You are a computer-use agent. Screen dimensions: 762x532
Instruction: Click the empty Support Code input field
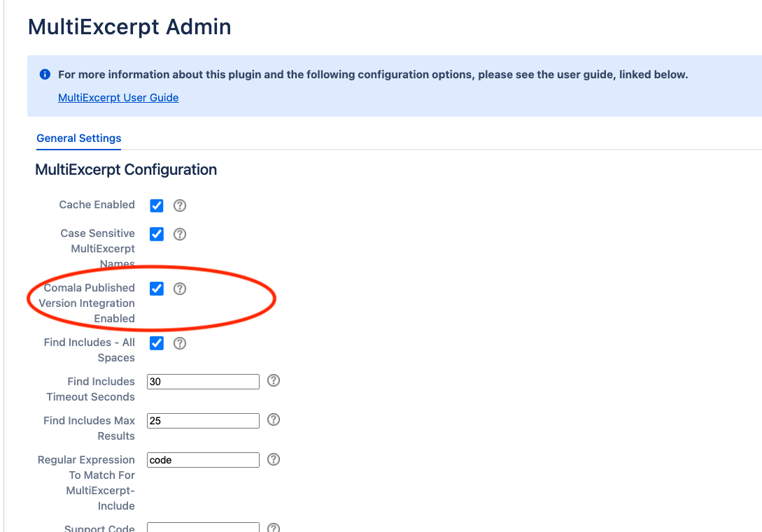[x=202, y=528]
